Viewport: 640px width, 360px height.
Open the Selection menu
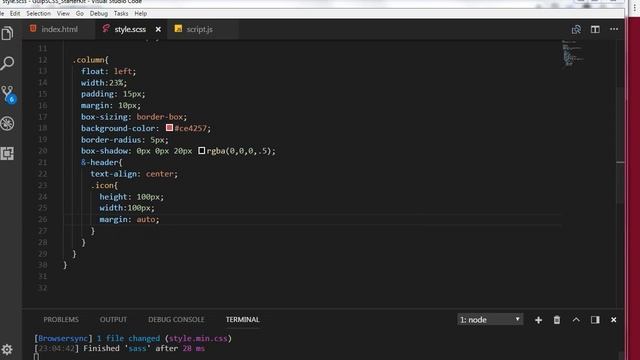[x=38, y=13]
